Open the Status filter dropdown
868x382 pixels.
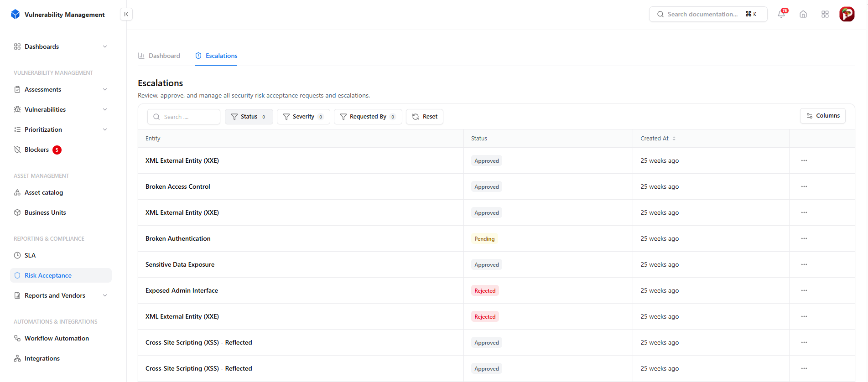point(249,117)
